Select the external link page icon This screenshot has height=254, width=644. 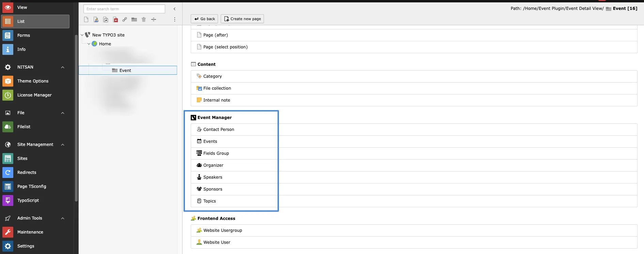click(x=125, y=19)
